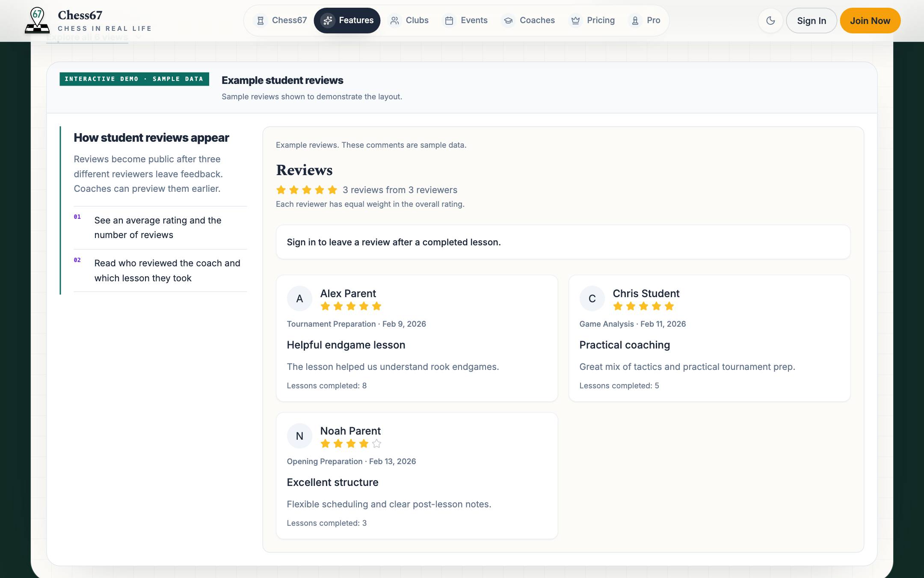Click 3 reviews from 3 reviewers text
This screenshot has width=924, height=578.
(x=400, y=190)
